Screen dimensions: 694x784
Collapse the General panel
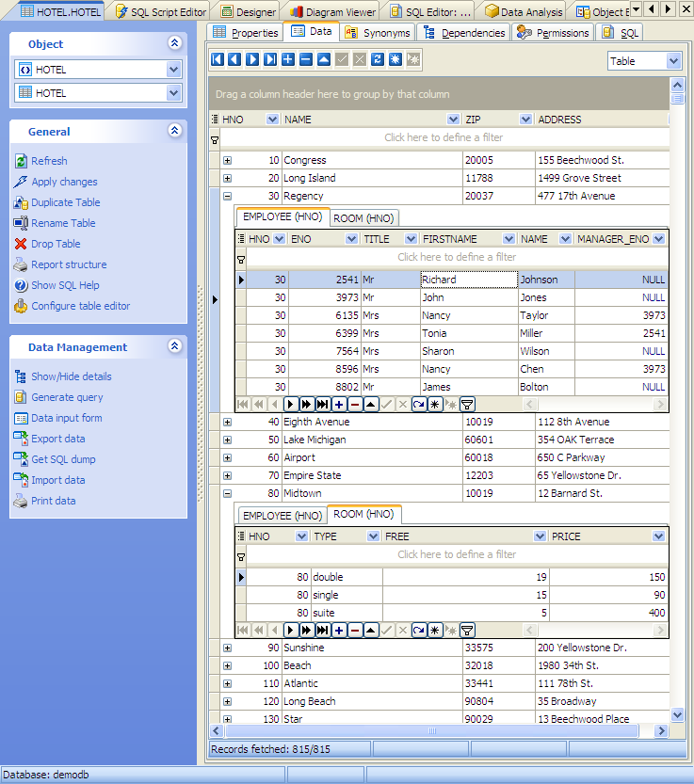[174, 131]
